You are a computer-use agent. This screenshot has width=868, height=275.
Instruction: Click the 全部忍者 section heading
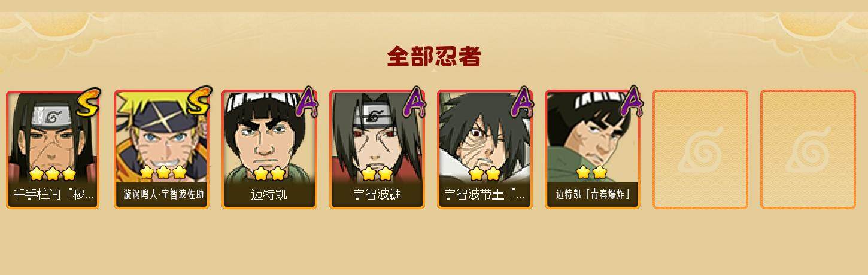click(434, 57)
